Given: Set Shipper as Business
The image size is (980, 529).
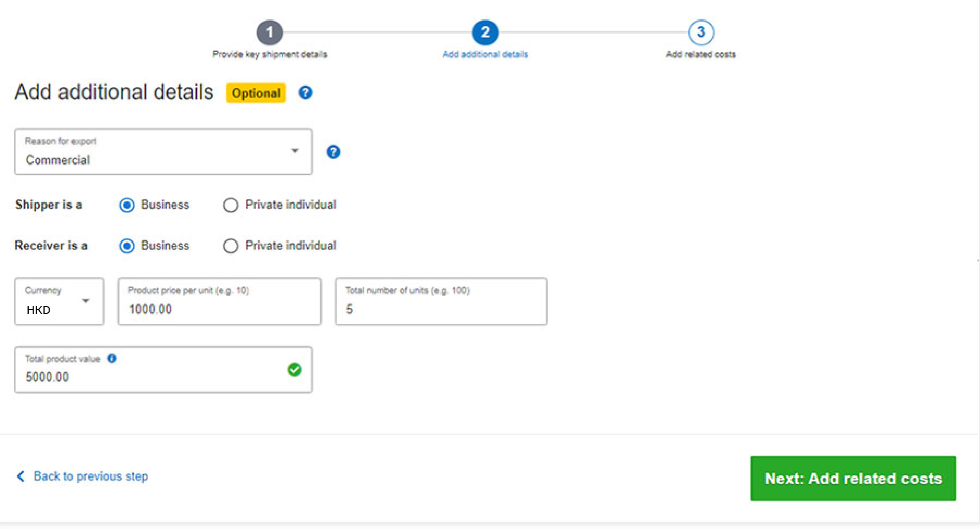Looking at the screenshot, I should [126, 205].
